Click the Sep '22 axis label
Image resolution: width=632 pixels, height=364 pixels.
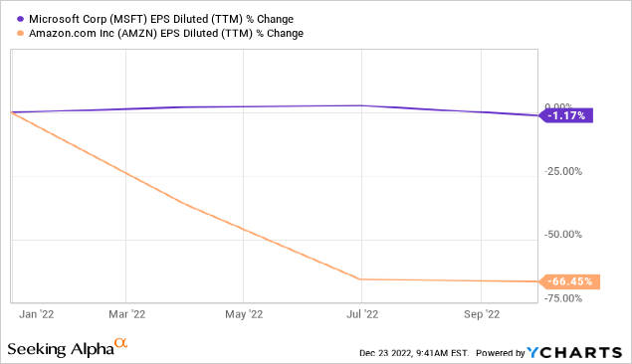click(x=482, y=314)
